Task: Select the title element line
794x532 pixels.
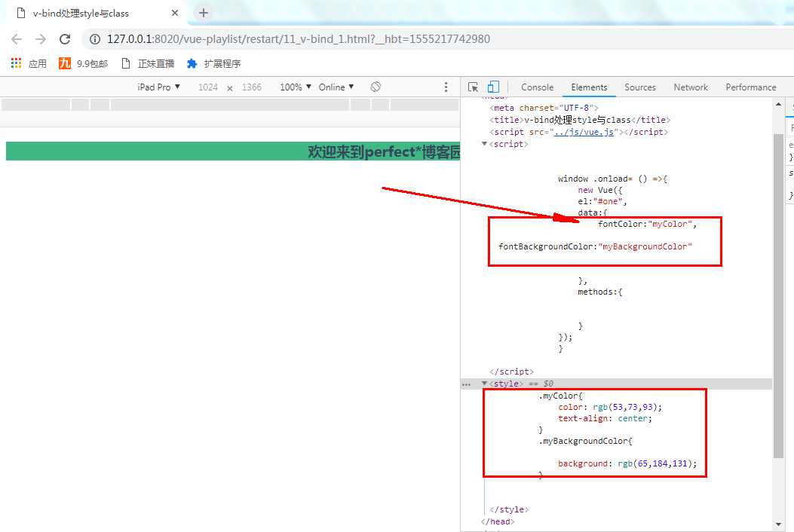Action: [x=580, y=120]
